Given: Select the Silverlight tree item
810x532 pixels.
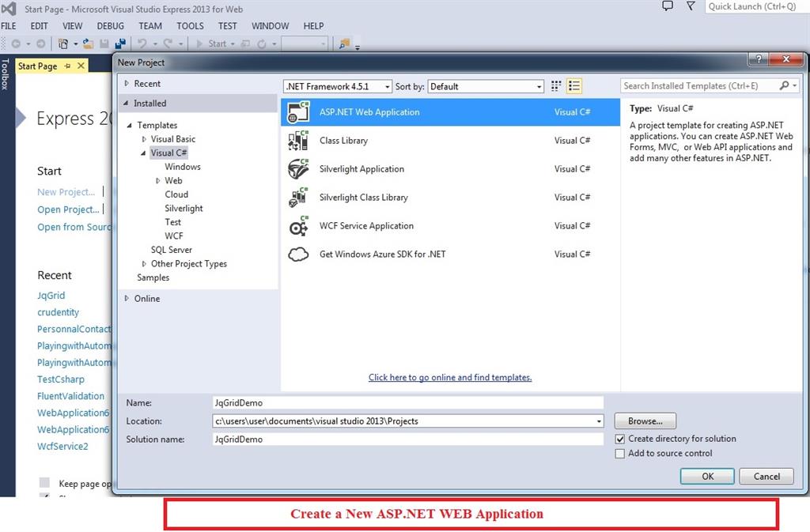Looking at the screenshot, I should point(184,208).
